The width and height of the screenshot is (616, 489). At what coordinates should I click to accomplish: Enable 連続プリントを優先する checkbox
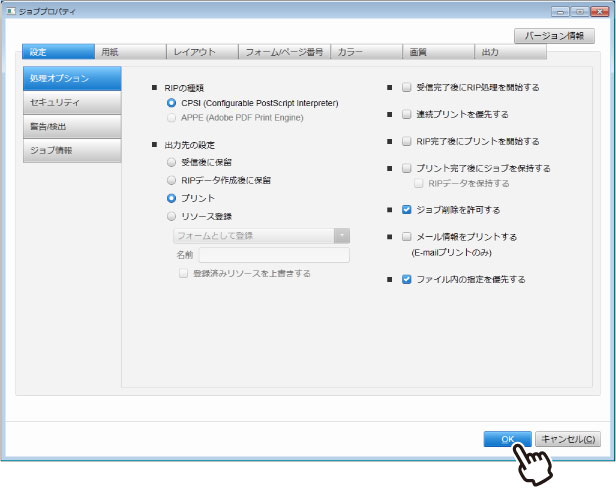tap(407, 114)
